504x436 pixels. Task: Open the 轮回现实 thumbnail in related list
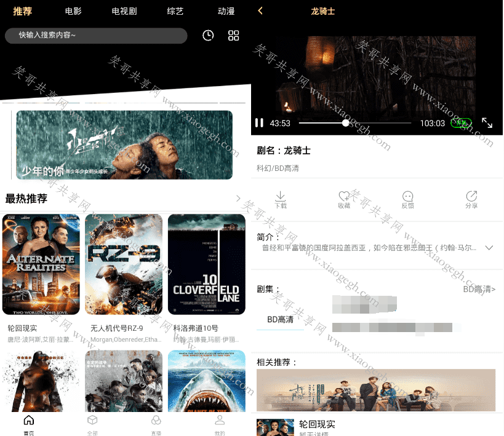(x=275, y=427)
